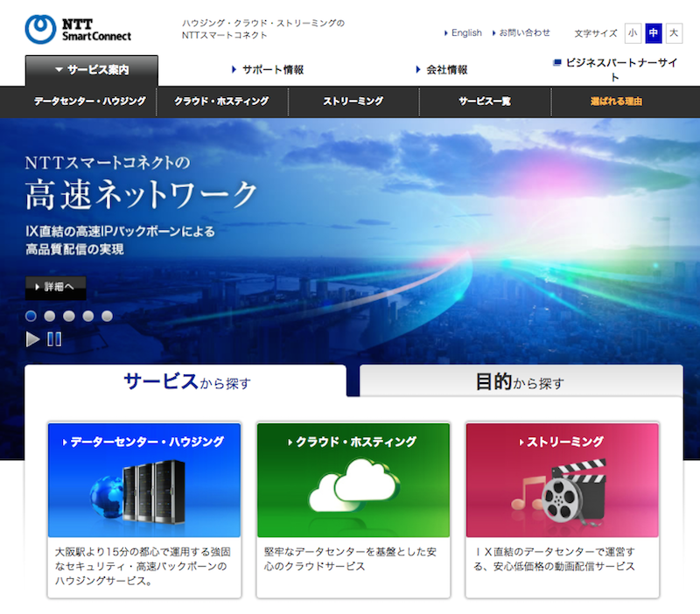Select the second carousel slide dot
This screenshot has height=614, width=700.
click(x=50, y=316)
